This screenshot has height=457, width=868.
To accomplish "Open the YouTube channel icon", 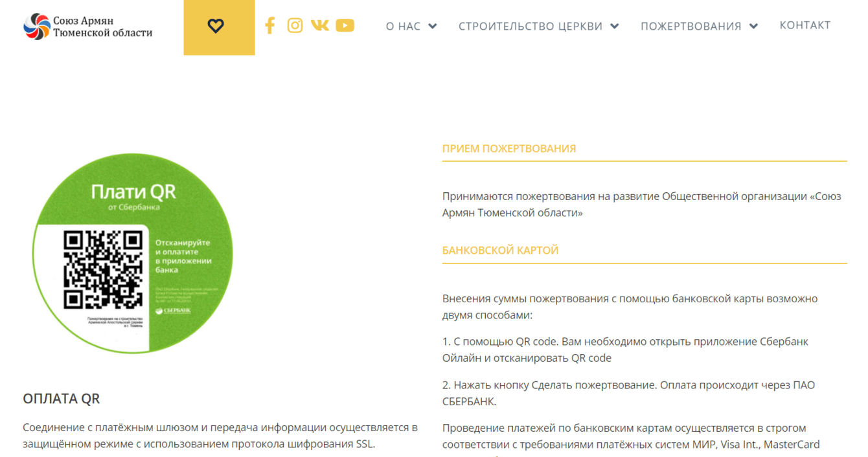I will 345,25.
